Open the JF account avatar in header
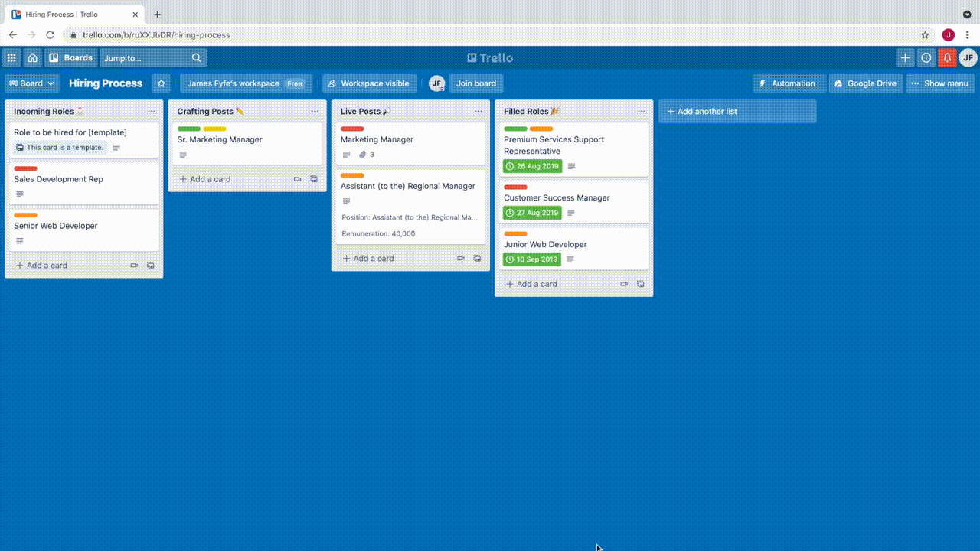This screenshot has height=551, width=980. click(x=968, y=57)
